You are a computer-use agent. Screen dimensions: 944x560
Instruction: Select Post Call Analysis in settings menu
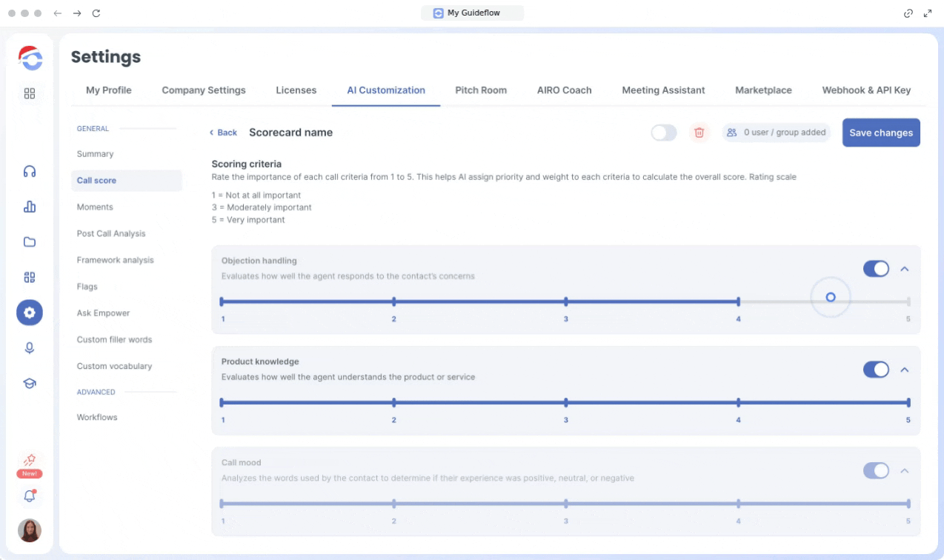tap(111, 233)
